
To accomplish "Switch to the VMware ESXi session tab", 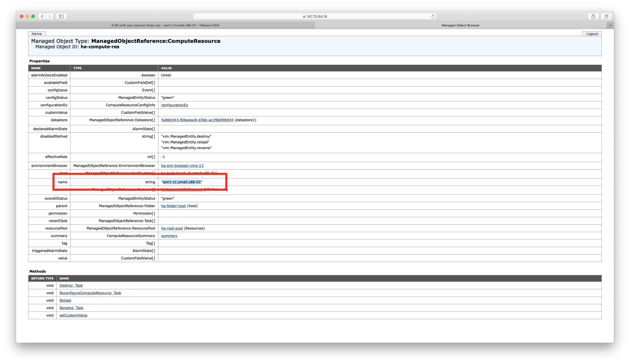I will 165,25.
